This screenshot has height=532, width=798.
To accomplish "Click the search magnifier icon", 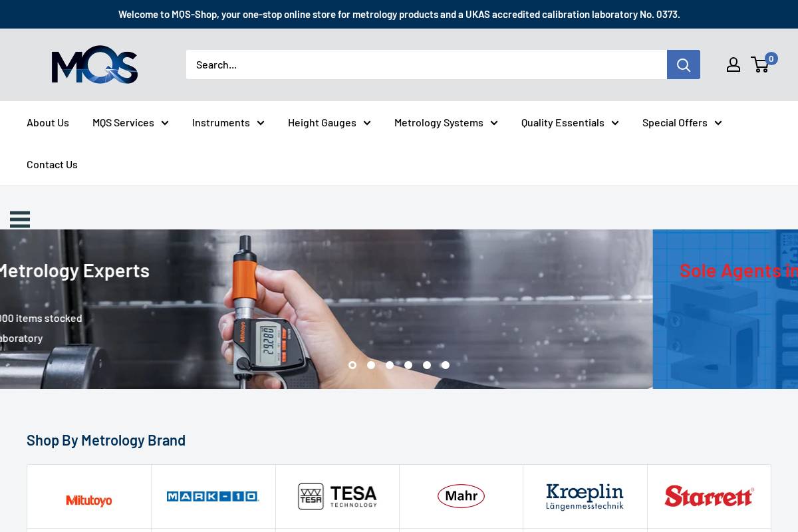I will pyautogui.click(x=684, y=65).
